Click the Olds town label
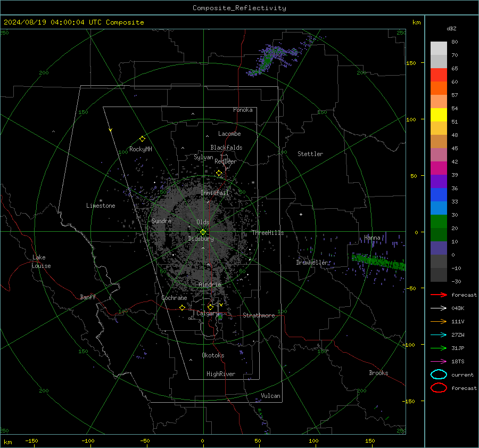Screen dimensions: 479x448 (x=203, y=222)
